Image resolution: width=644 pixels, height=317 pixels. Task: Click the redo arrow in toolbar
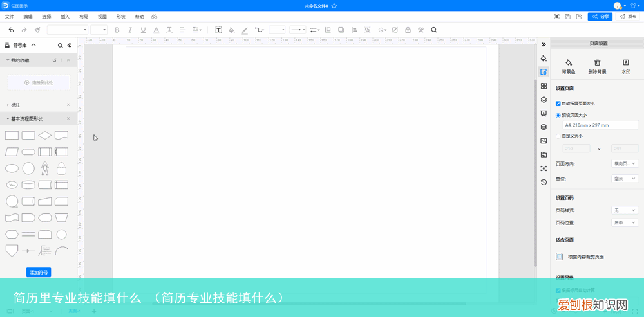click(x=24, y=30)
